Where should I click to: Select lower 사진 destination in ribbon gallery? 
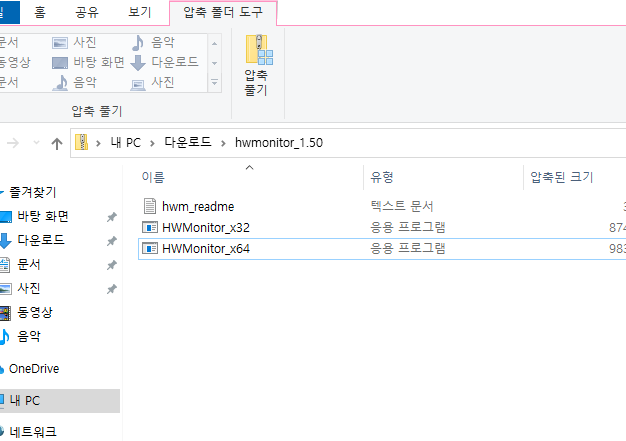[x=153, y=83]
